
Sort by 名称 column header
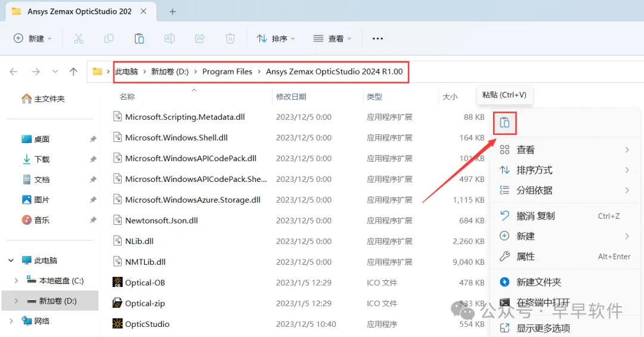[127, 97]
